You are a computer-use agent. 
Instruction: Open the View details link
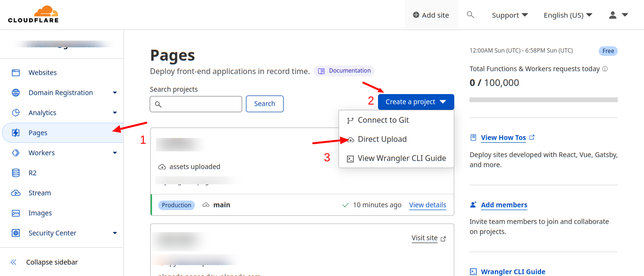click(428, 205)
